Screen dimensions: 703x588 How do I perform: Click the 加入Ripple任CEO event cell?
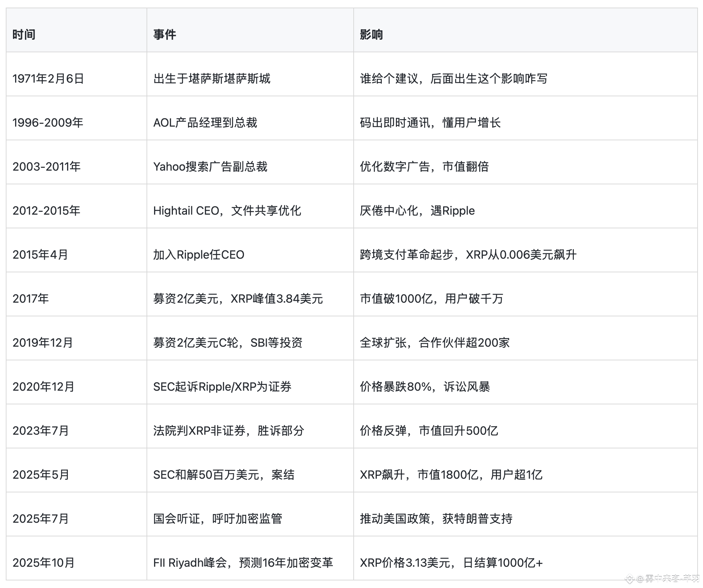click(x=198, y=255)
